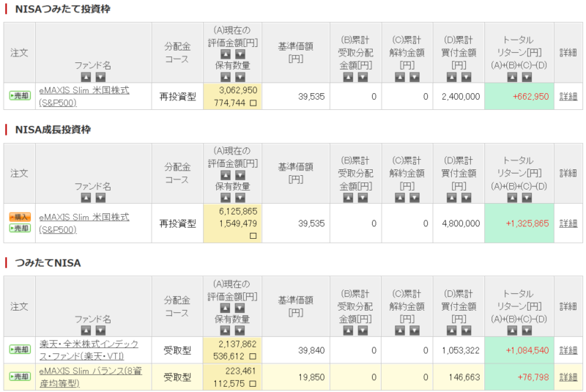Image resolution: width=586 pixels, height=392 pixels.
Task: Sort descending by 保有数量 in NISA成長投資枠 table
Action: 239,198
